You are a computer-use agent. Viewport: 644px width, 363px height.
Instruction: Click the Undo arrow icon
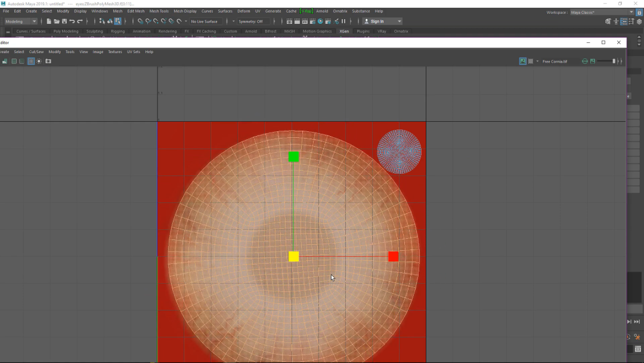72,21
